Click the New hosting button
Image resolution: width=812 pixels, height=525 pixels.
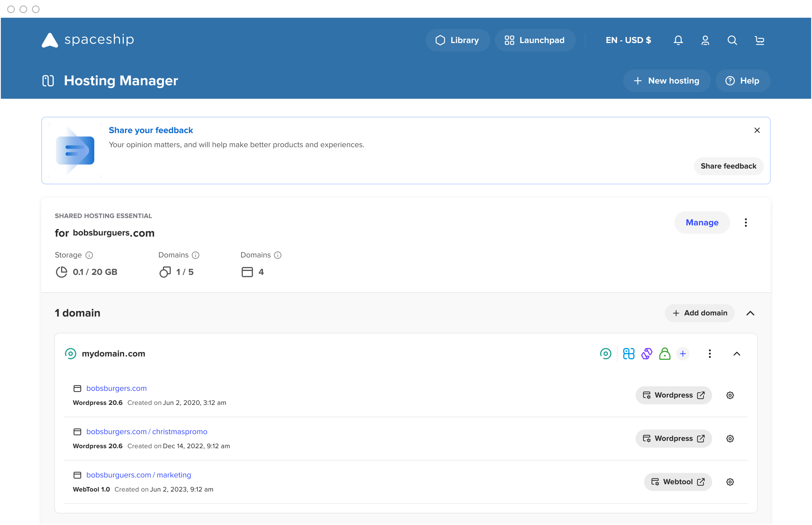pos(667,80)
